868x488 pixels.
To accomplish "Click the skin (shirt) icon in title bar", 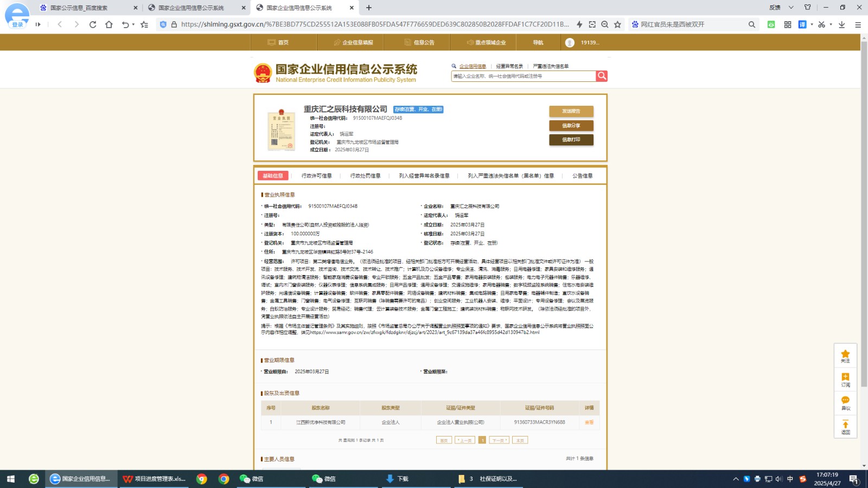I will [807, 7].
